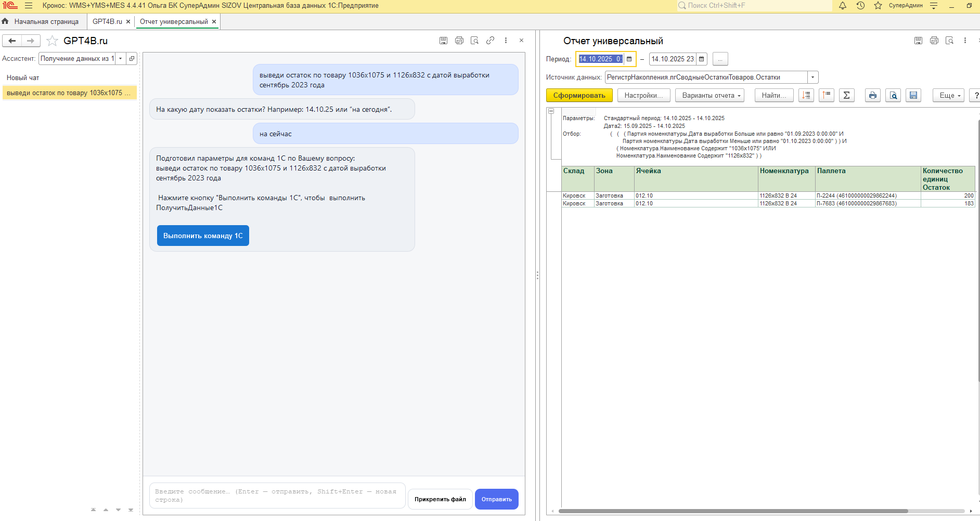
Task: Add GPT4B.ru to favorites with star
Action: (x=52, y=41)
